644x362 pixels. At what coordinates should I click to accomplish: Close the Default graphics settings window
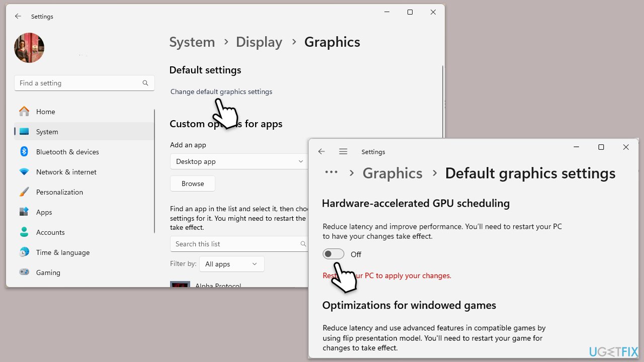click(x=626, y=147)
